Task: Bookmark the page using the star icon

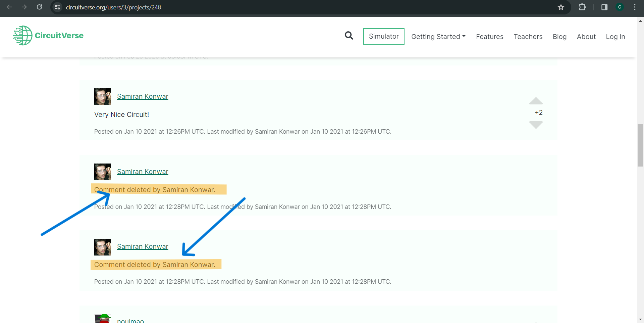Action: tap(561, 7)
